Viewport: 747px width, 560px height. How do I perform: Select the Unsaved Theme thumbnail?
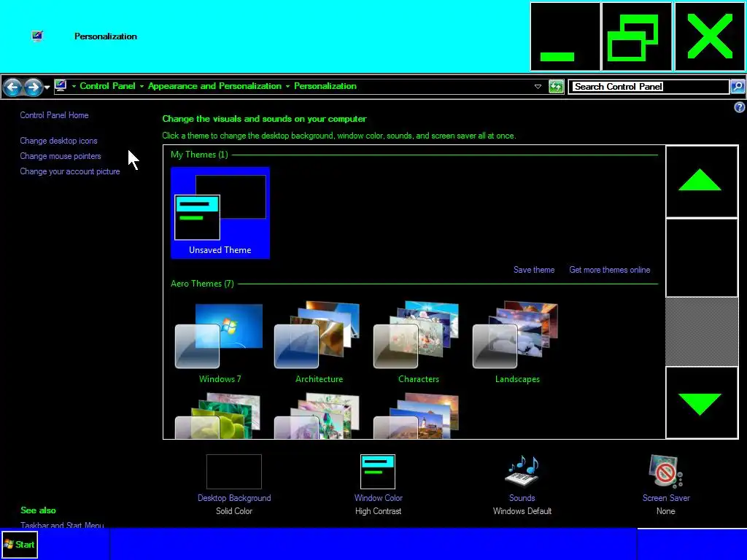tap(220, 213)
